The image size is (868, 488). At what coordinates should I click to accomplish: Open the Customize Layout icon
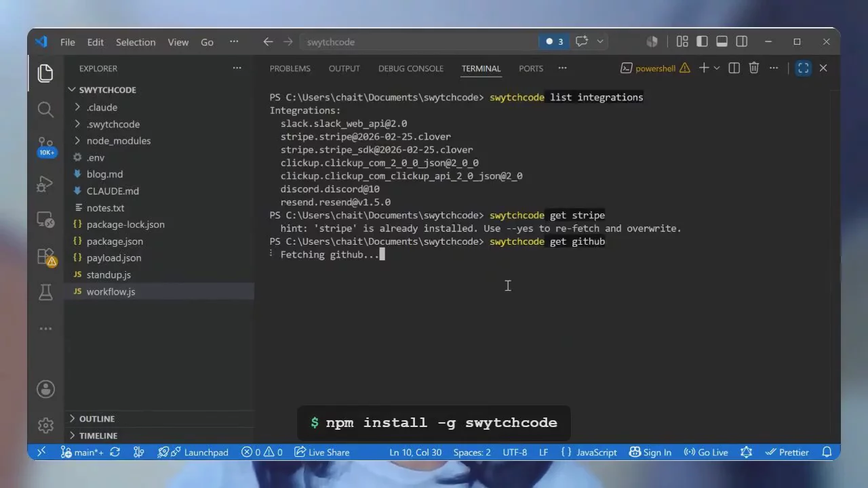pyautogui.click(x=682, y=42)
